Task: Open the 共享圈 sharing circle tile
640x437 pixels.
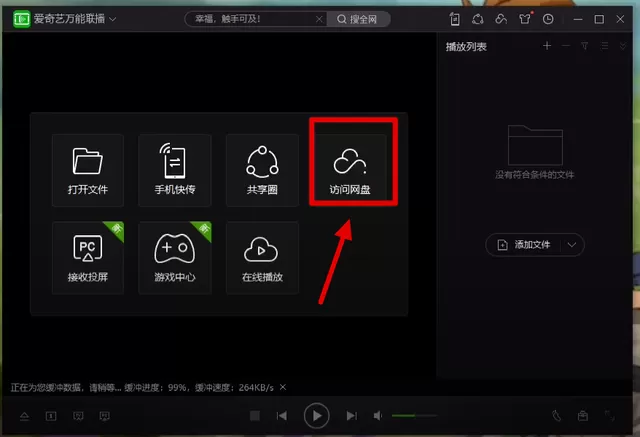Action: [x=262, y=170]
